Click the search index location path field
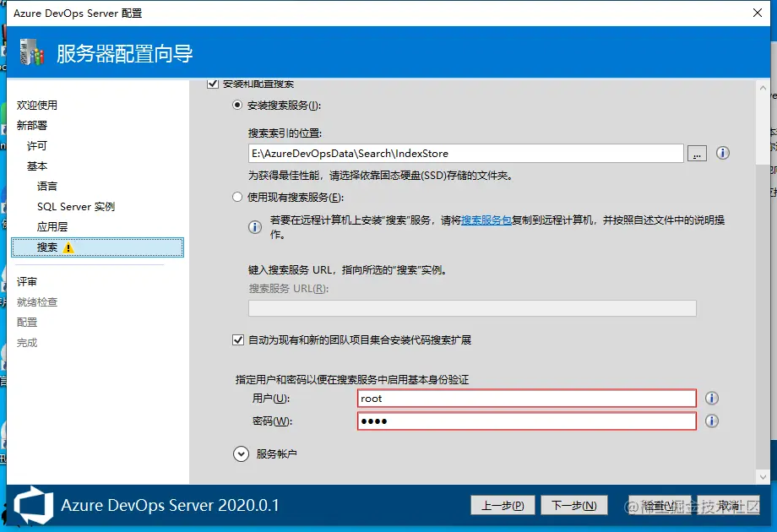 pos(466,154)
